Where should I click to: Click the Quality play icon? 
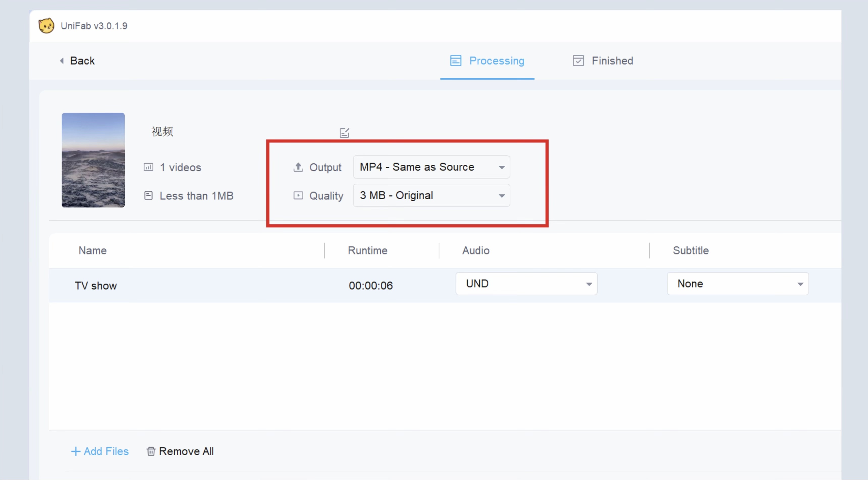tap(298, 195)
